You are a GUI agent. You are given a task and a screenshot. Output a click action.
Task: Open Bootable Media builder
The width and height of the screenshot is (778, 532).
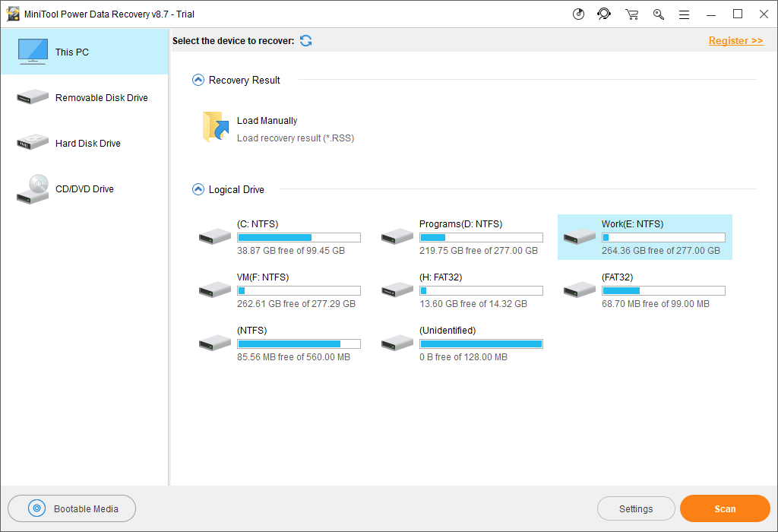pyautogui.click(x=72, y=508)
